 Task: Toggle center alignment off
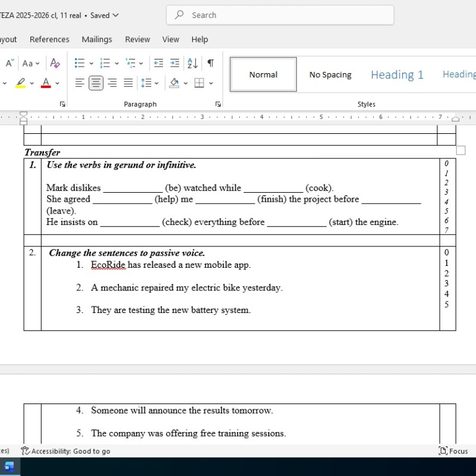(95, 83)
